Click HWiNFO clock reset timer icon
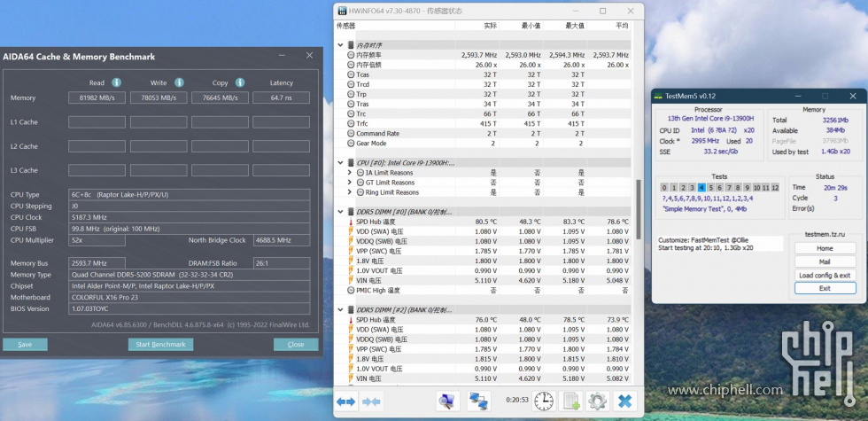This screenshot has width=868, height=421. point(544,401)
